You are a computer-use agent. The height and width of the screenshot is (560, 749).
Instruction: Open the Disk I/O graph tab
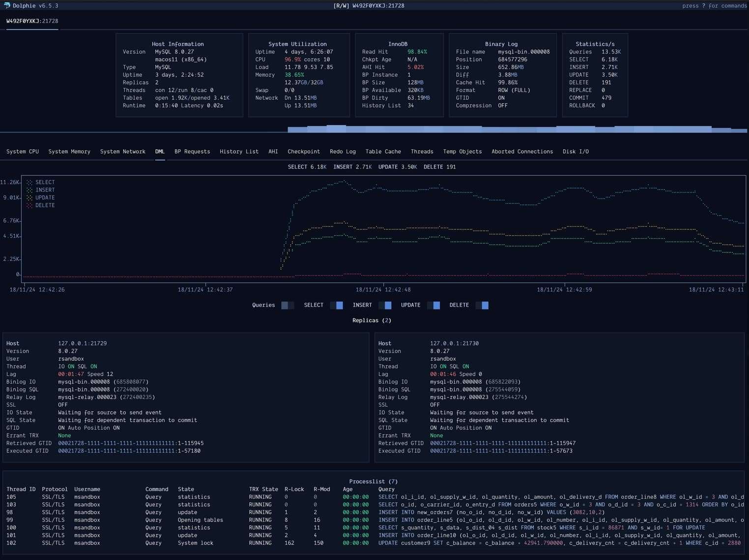click(576, 151)
